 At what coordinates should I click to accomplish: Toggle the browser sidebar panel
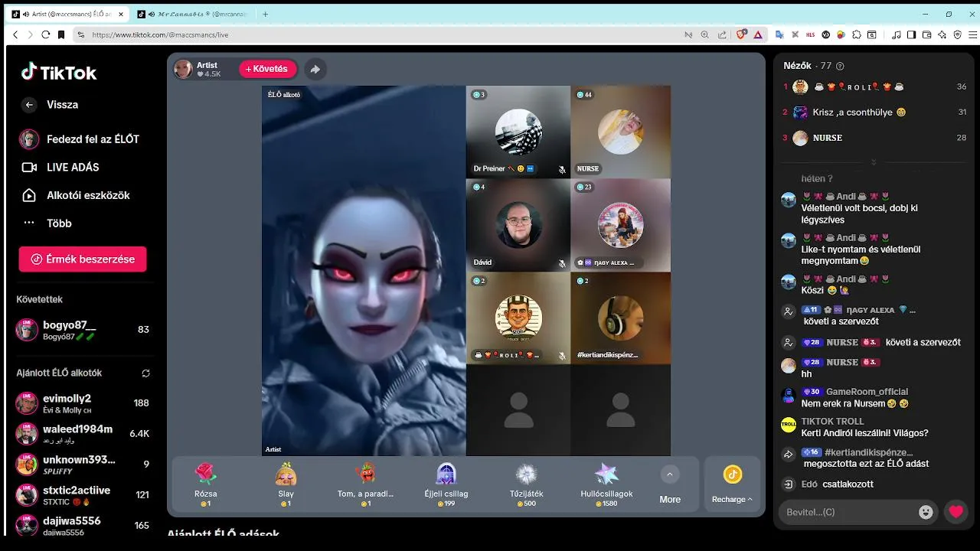tap(911, 34)
